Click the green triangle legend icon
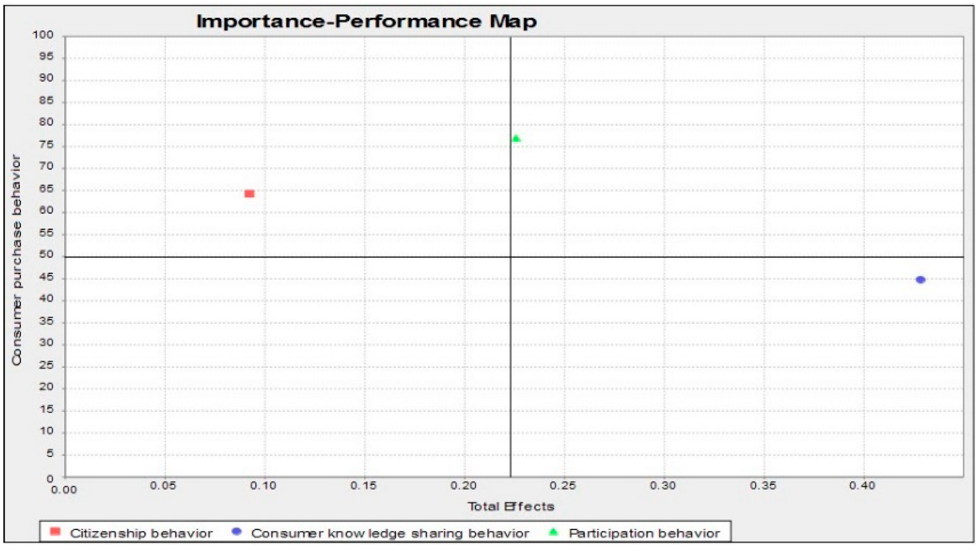The image size is (980, 551). [x=554, y=532]
